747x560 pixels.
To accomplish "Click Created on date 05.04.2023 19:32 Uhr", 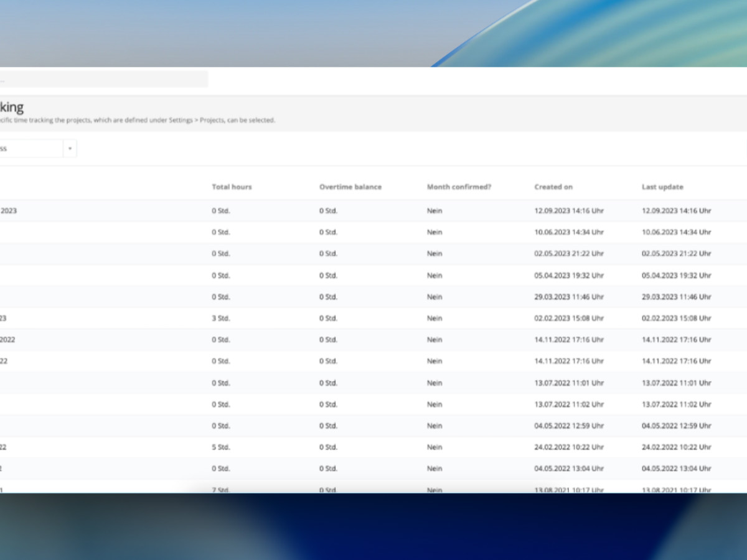I will click(x=569, y=275).
